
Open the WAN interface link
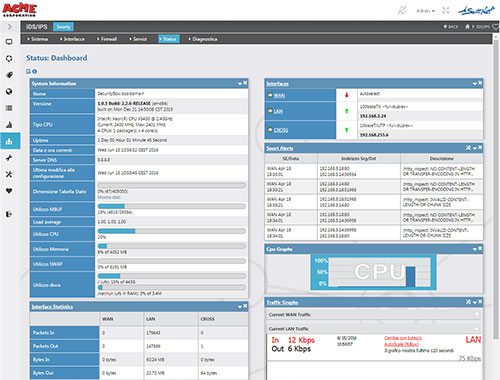[x=279, y=96]
